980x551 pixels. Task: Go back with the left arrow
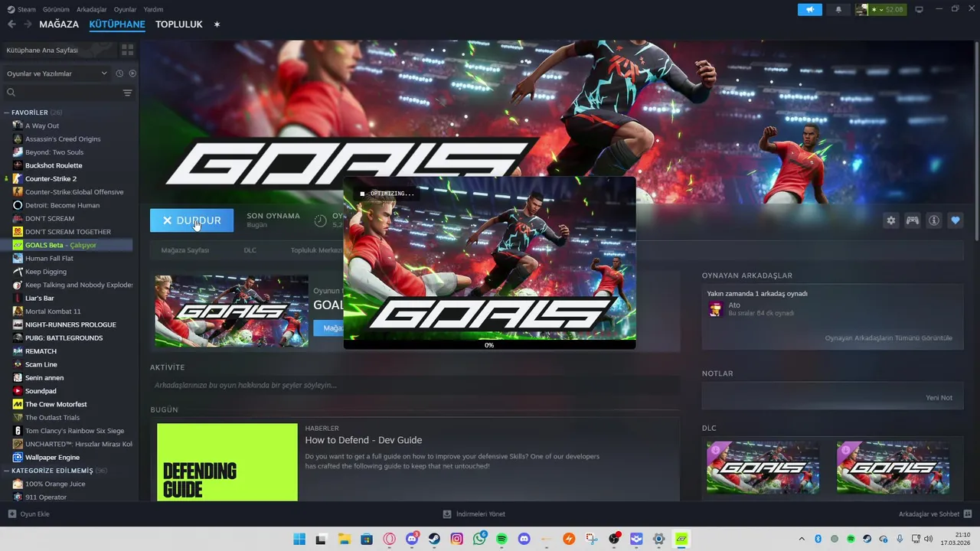[11, 24]
